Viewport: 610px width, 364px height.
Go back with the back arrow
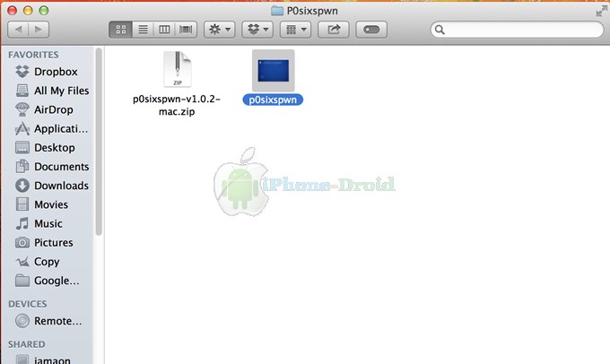[19, 30]
